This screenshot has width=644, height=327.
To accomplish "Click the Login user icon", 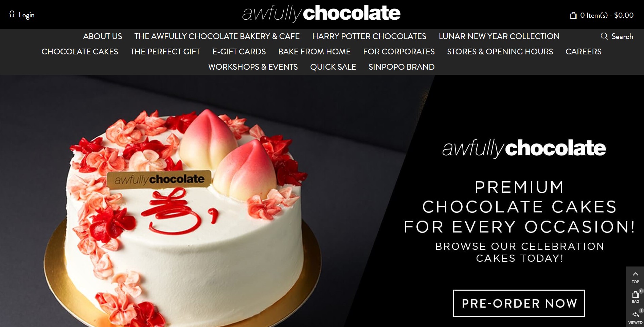I will click(x=12, y=15).
